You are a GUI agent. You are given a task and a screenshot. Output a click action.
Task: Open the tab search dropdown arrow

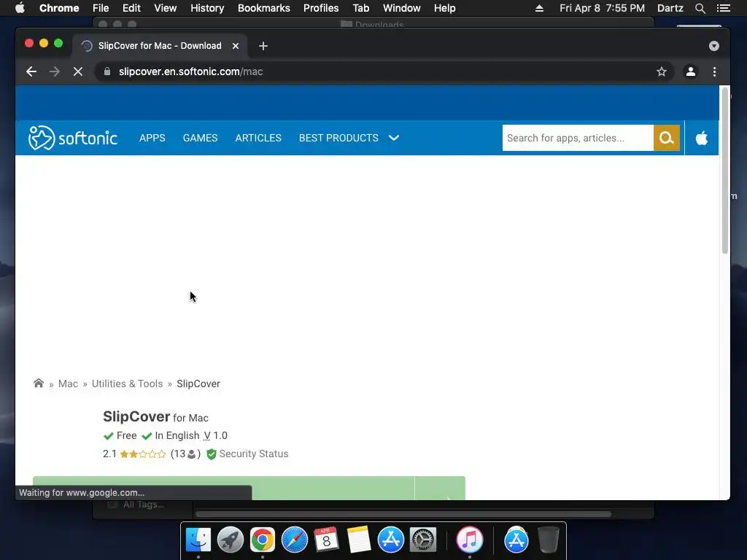tap(713, 46)
